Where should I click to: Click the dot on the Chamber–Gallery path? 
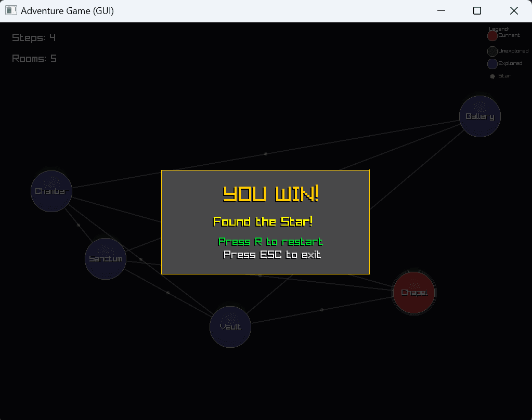[266, 154]
